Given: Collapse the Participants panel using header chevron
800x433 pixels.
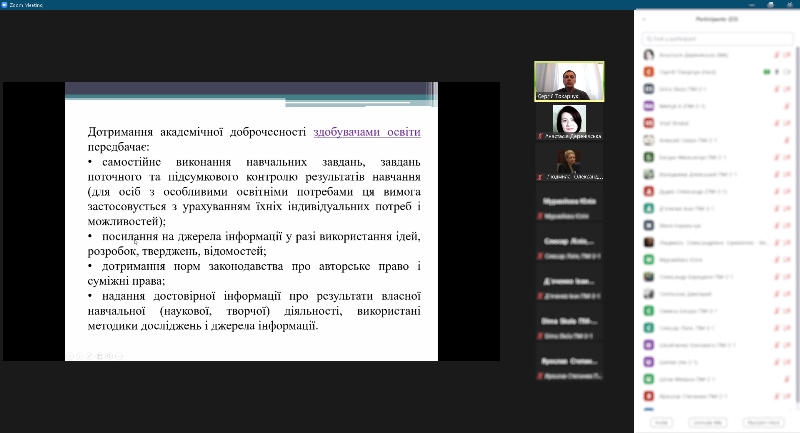Looking at the screenshot, I should (644, 19).
